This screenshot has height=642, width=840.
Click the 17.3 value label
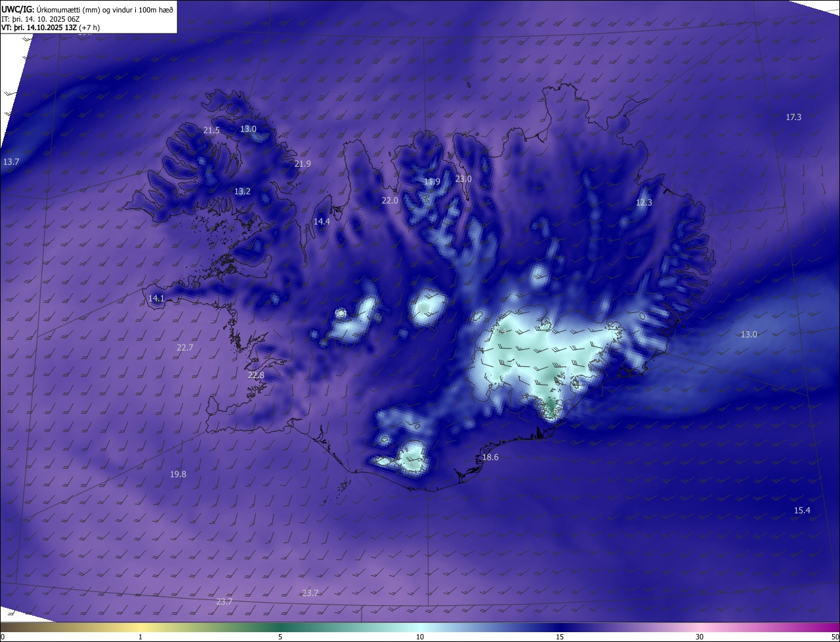tap(793, 117)
